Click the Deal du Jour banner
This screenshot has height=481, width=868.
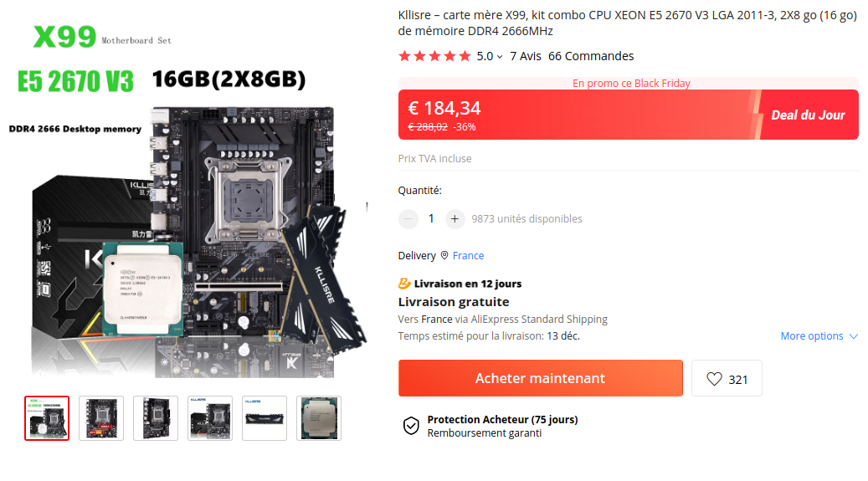coord(808,115)
